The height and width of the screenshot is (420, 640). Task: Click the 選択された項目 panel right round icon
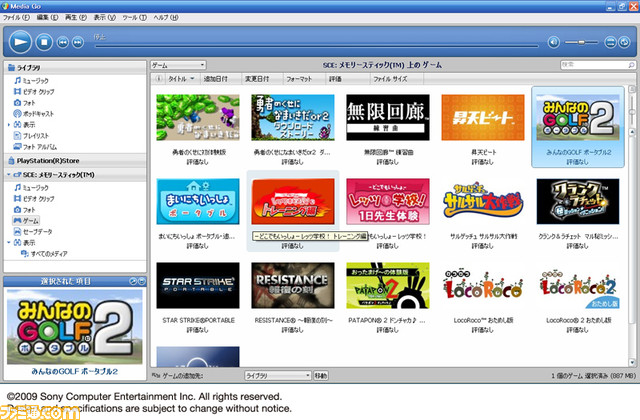(x=141, y=281)
